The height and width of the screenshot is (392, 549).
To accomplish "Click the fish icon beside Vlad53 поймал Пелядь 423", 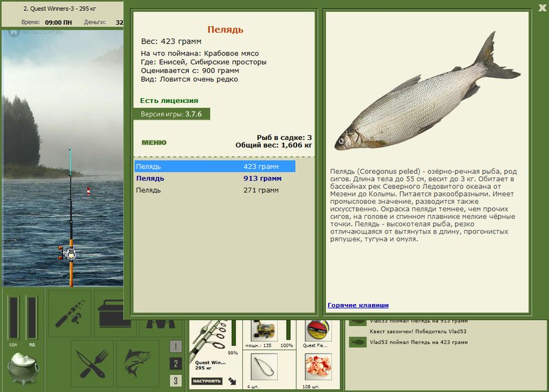I will (358, 343).
